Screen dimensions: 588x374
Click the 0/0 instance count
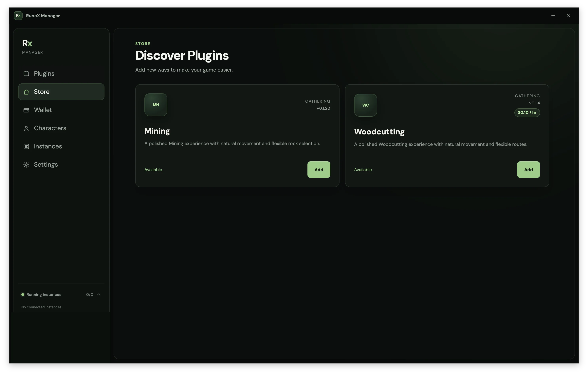click(90, 295)
